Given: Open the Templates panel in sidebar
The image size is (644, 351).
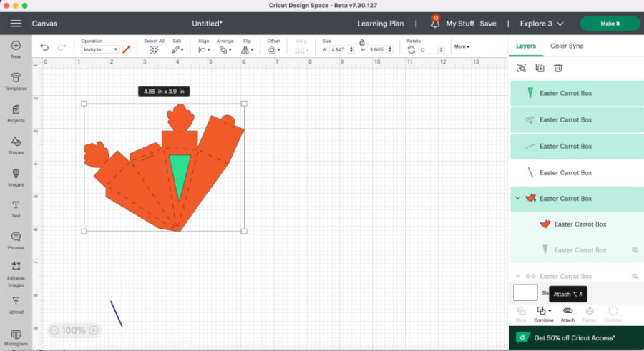Looking at the screenshot, I should (15, 80).
